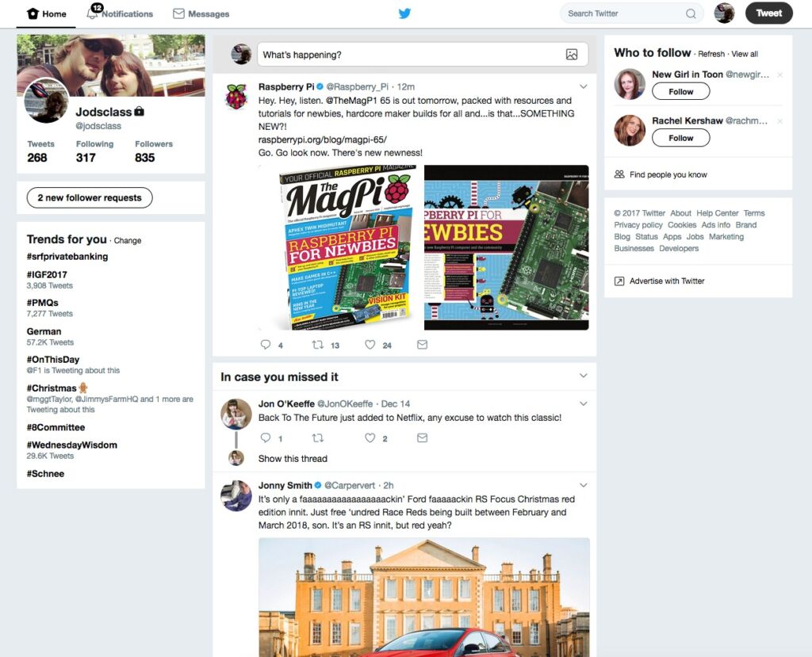Open Jodsclass profile picture
Image resolution: width=812 pixels, height=657 pixels.
pyautogui.click(x=47, y=101)
